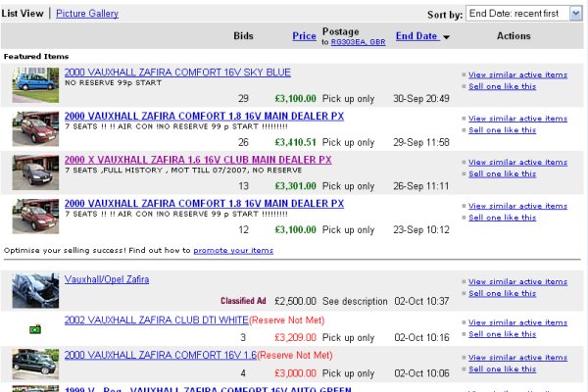
Task: Sell one like the Zafira 1.6 Club
Action: point(502,174)
